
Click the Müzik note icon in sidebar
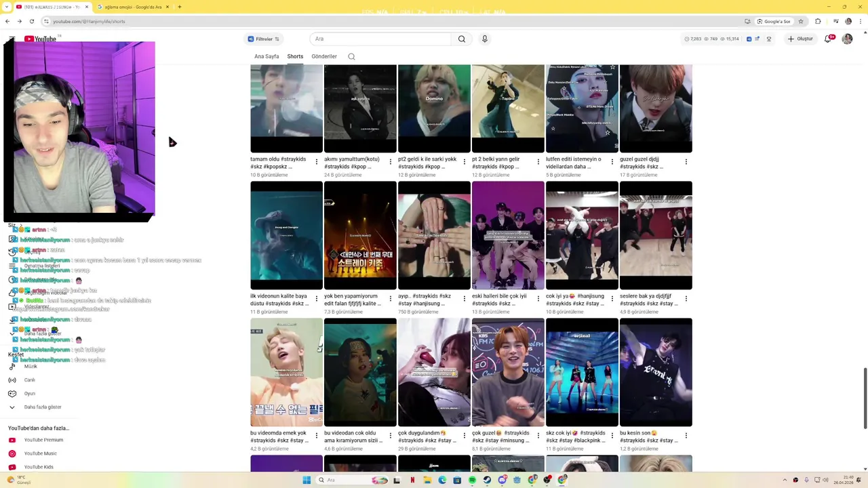pos(12,367)
